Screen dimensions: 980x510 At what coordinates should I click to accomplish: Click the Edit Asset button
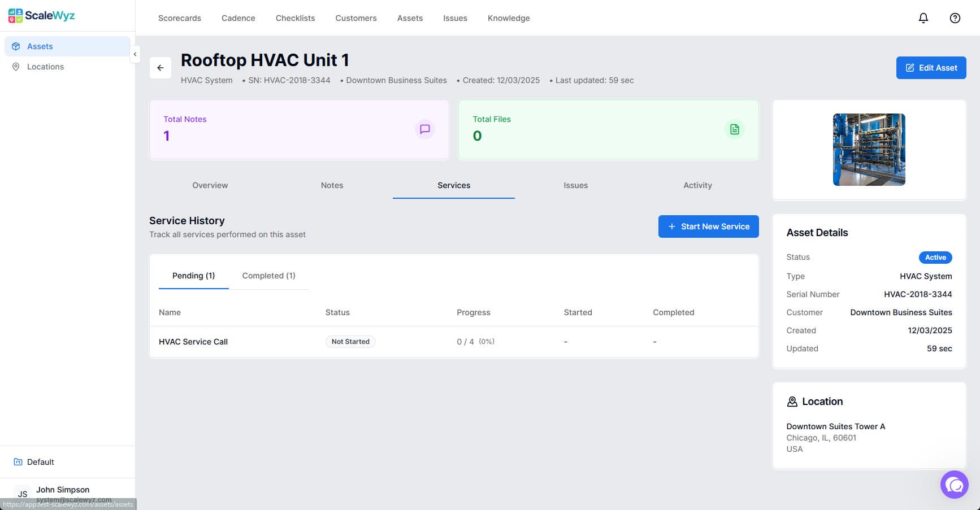(931, 68)
